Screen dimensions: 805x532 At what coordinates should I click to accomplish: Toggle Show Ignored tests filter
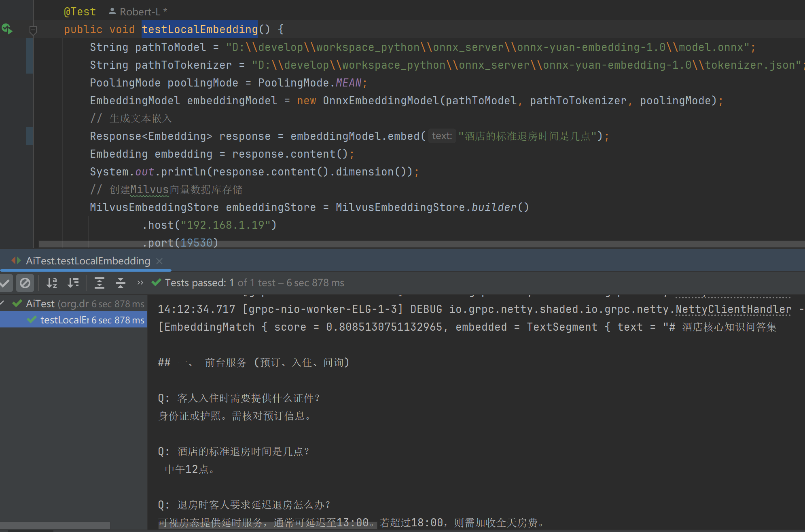pos(25,283)
